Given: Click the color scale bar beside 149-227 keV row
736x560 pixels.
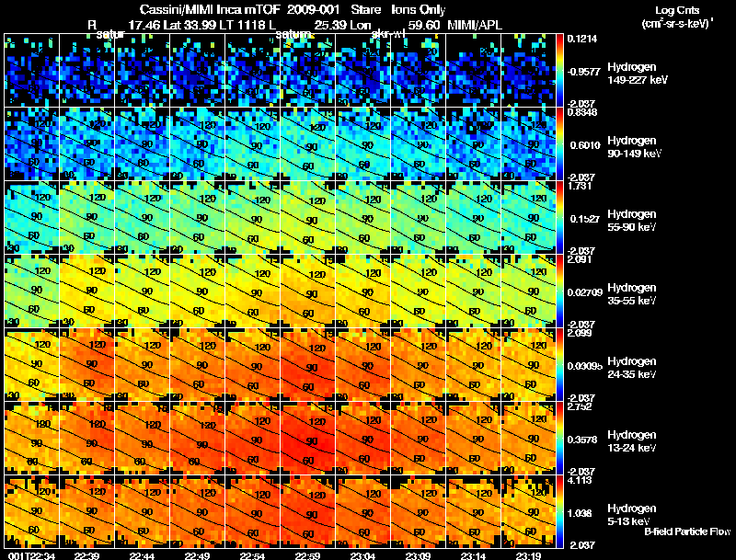Looking at the screenshot, I should [x=559, y=71].
